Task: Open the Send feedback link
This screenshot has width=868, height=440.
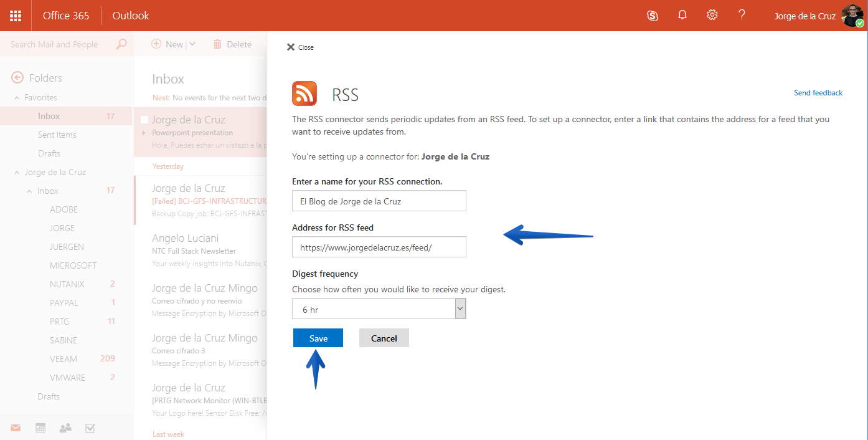Action: pyautogui.click(x=818, y=93)
